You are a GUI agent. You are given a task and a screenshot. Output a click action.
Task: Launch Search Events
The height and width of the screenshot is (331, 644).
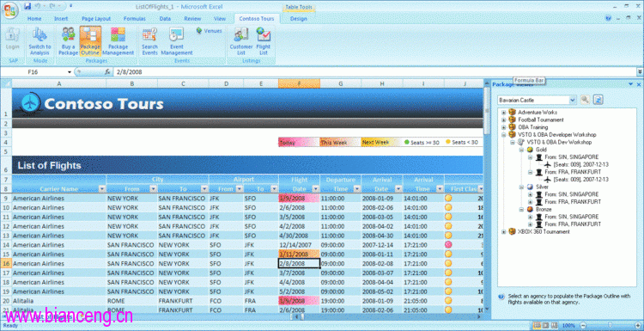(149, 41)
